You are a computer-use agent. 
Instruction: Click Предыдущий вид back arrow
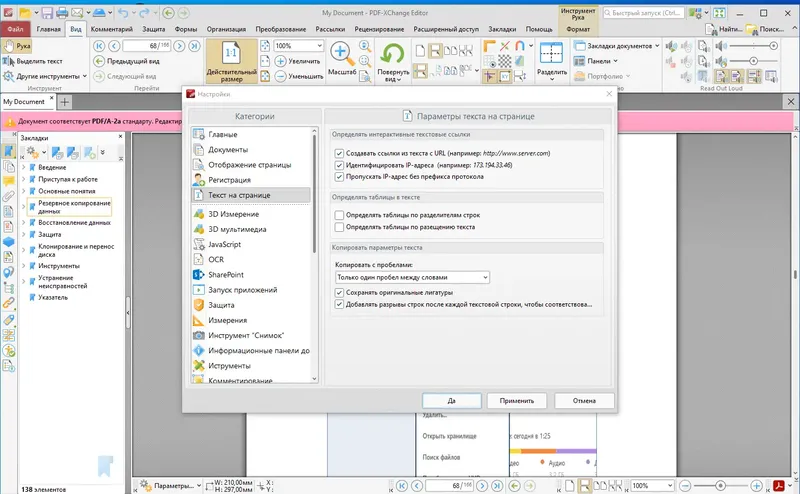[99, 61]
